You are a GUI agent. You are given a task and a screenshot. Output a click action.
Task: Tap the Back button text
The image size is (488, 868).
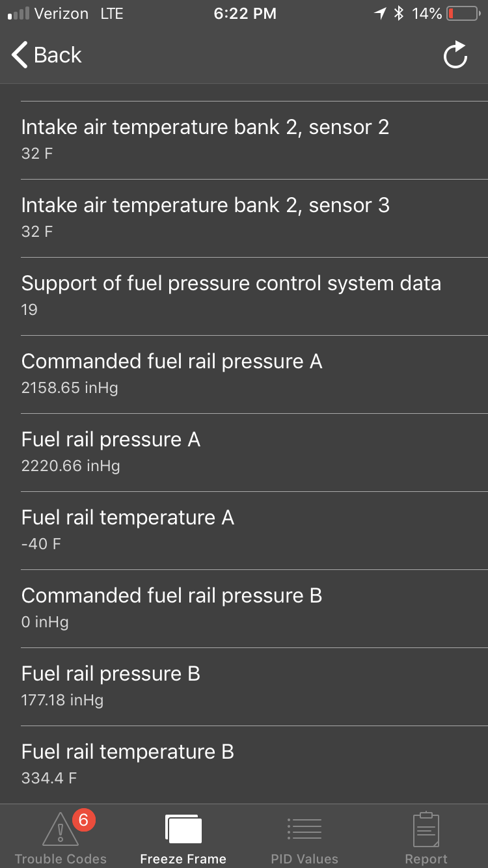(x=58, y=55)
